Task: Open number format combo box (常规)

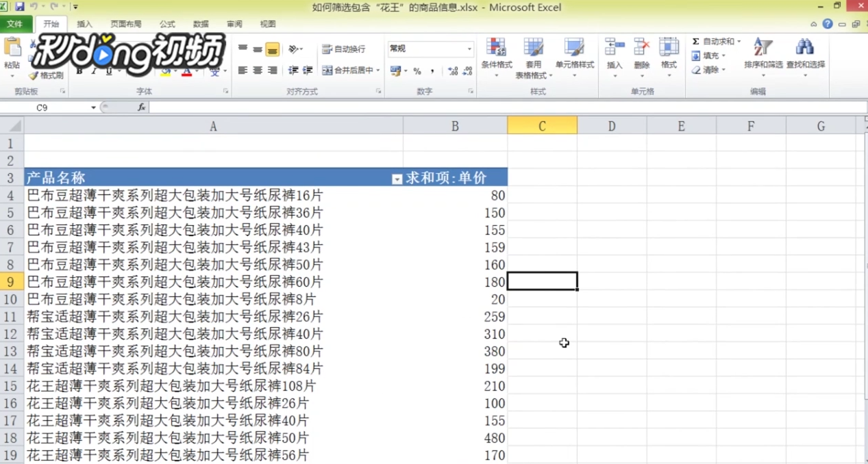Action: 430,49
